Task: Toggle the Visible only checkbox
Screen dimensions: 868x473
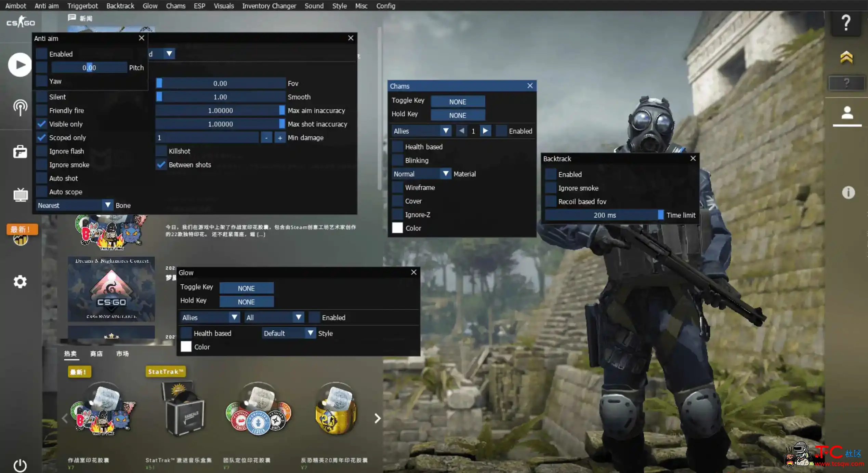Action: click(41, 123)
